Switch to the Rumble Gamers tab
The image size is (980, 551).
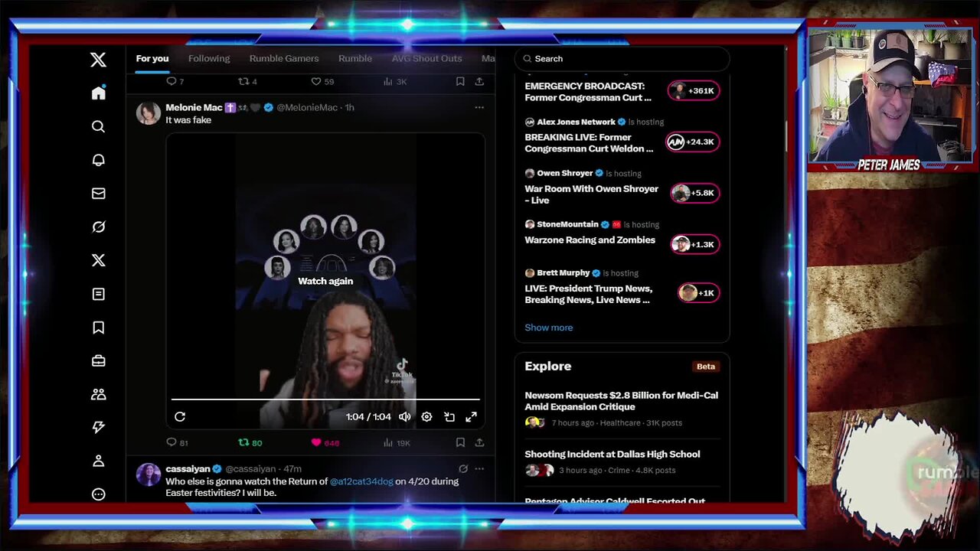click(284, 58)
